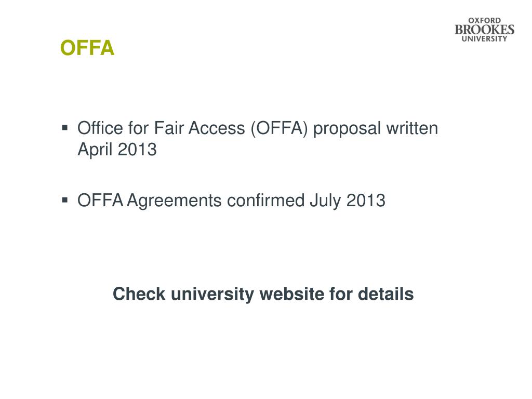Click the square bullet before OFFA Agreements
Image resolution: width=532 pixels, height=399 pixels.
click(x=65, y=200)
